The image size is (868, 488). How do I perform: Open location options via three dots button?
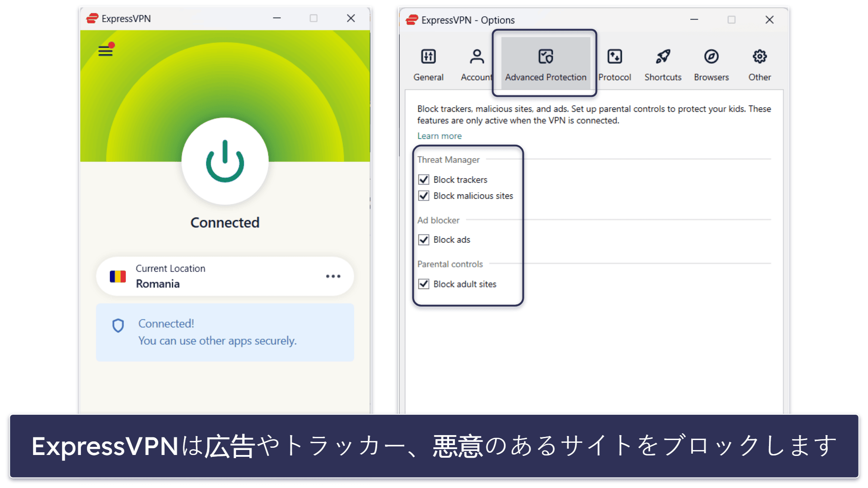[333, 276]
